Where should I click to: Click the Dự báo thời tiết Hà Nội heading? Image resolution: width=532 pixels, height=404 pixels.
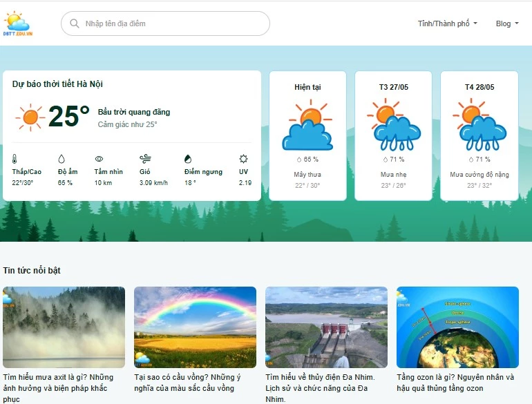pos(57,84)
